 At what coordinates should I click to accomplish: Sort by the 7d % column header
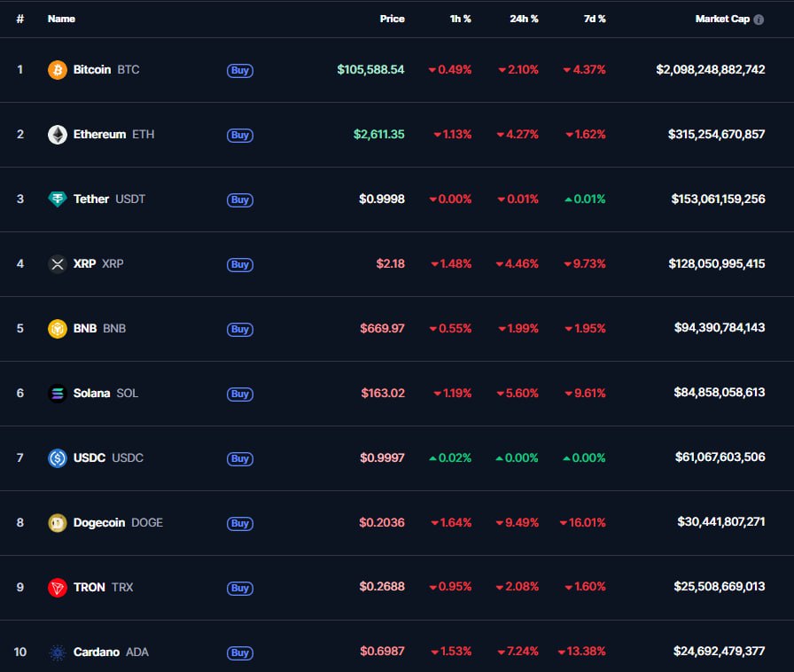[x=593, y=19]
